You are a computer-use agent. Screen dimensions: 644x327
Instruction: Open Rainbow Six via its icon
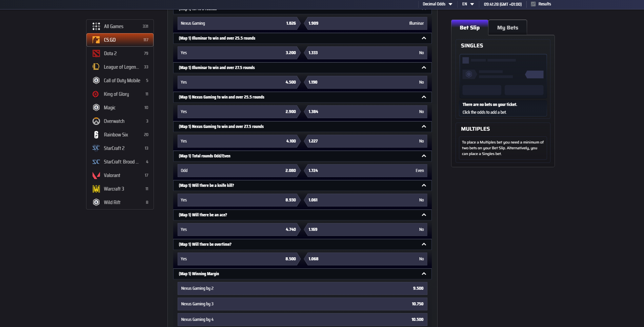pos(96,135)
